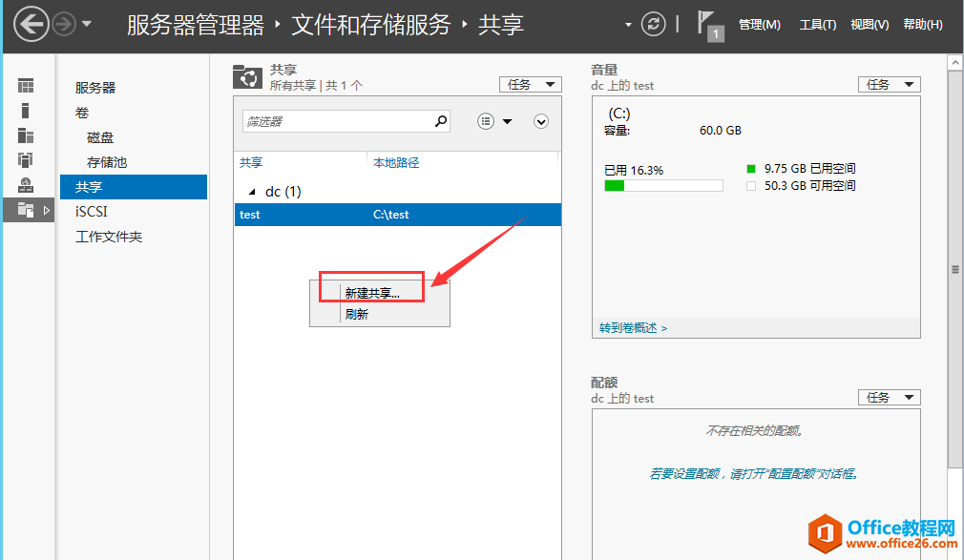Open the 任务 dropdown in 卷 panel

tap(889, 85)
